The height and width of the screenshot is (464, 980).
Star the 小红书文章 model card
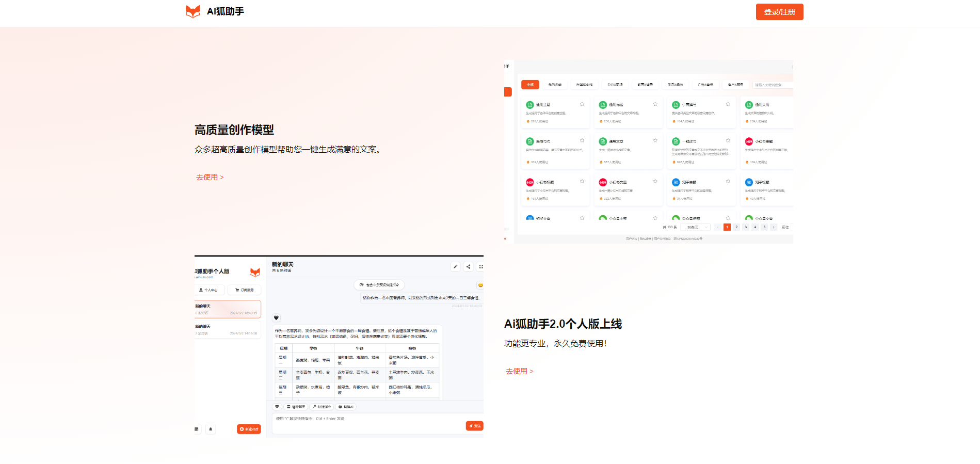(x=655, y=181)
